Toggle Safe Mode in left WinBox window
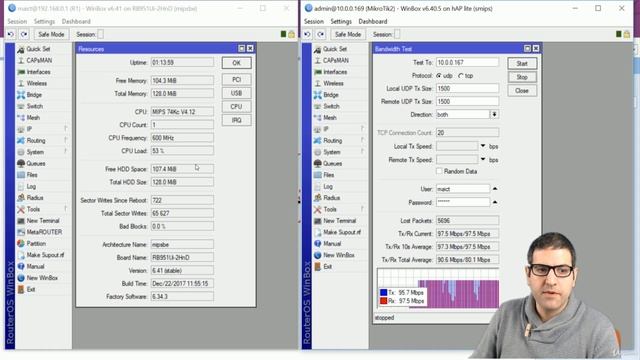Image resolution: width=640 pixels, height=360 pixels. (51, 34)
